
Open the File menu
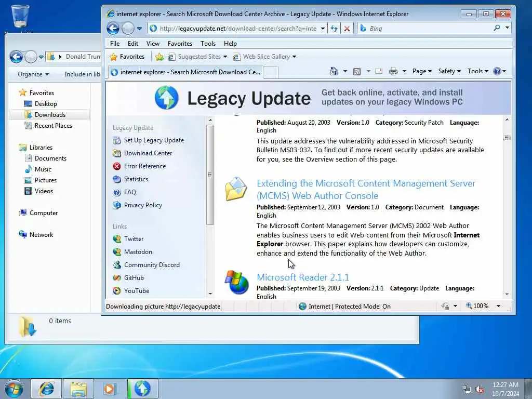click(115, 44)
